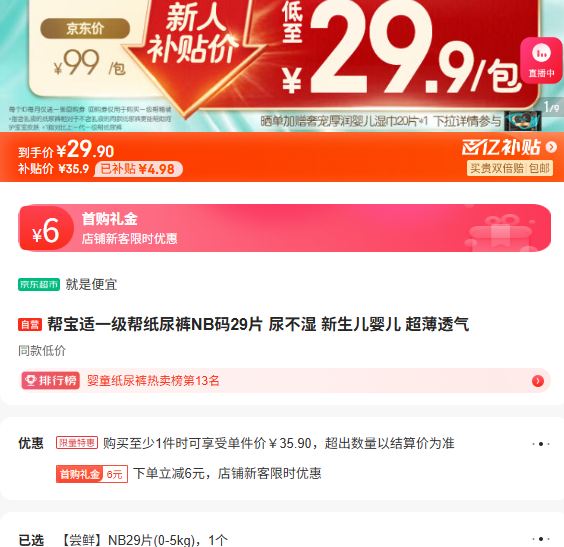Tap the product banner image thumbnail

[x=282, y=66]
